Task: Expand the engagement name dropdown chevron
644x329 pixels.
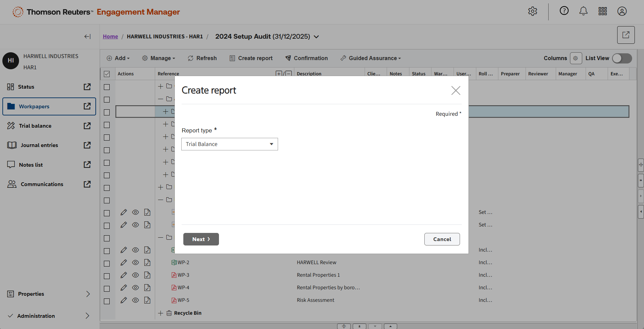Action: [316, 37]
